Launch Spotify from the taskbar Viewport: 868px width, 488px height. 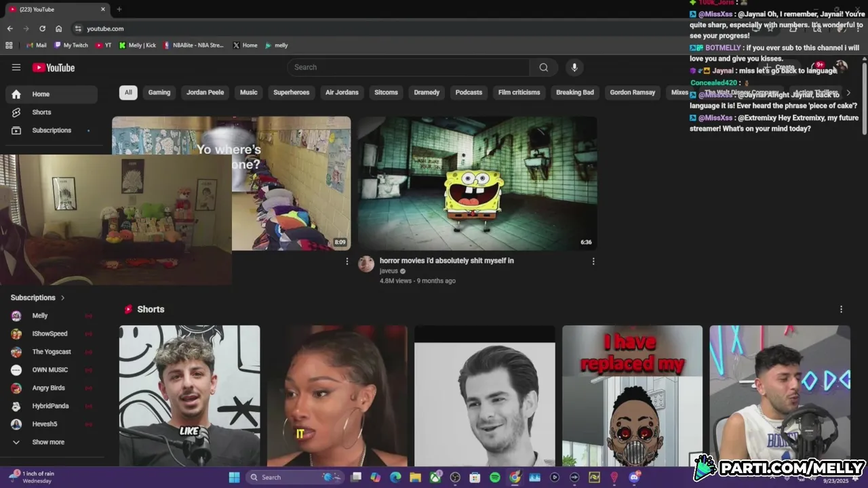[495, 477]
